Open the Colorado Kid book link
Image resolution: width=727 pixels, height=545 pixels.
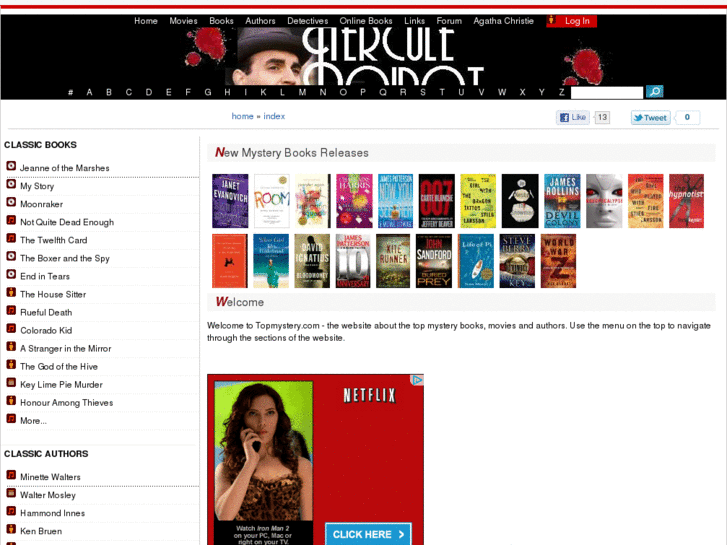[x=46, y=331]
